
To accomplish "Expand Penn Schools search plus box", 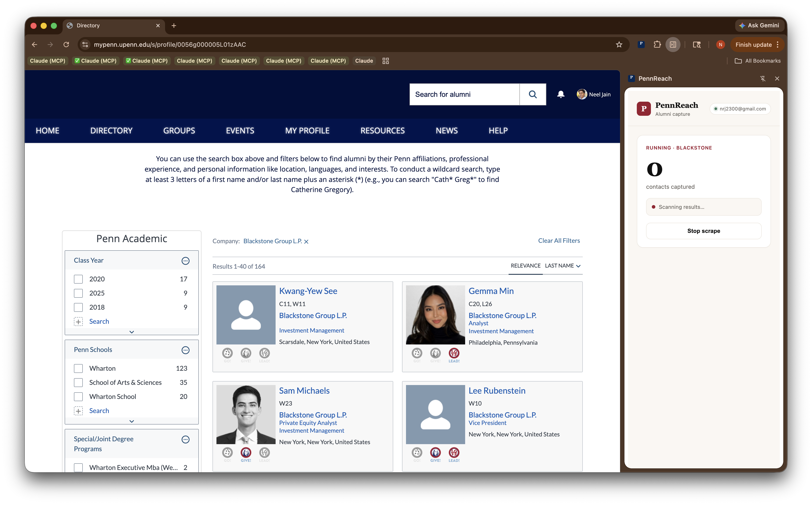I will [78, 411].
